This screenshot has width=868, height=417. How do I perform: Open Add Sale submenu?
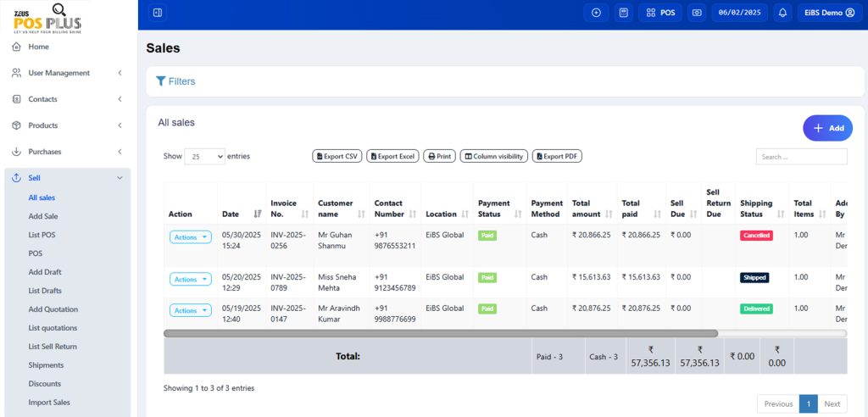43,216
